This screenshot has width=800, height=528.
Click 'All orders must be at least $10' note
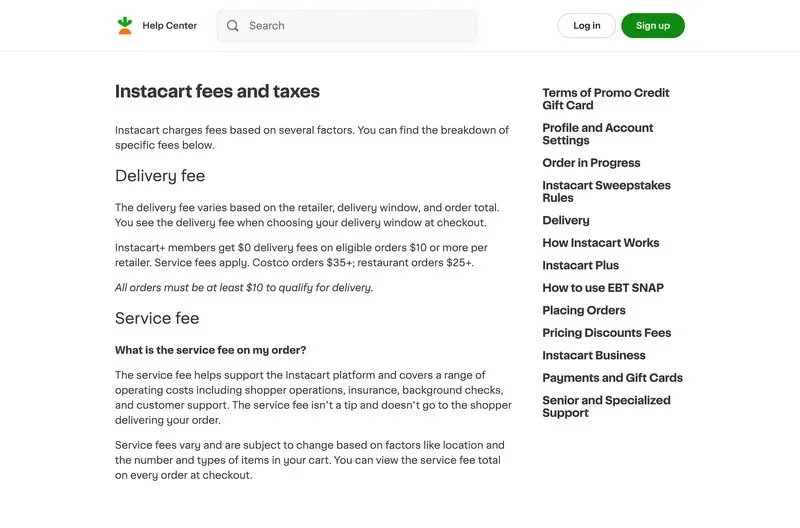[244, 288]
